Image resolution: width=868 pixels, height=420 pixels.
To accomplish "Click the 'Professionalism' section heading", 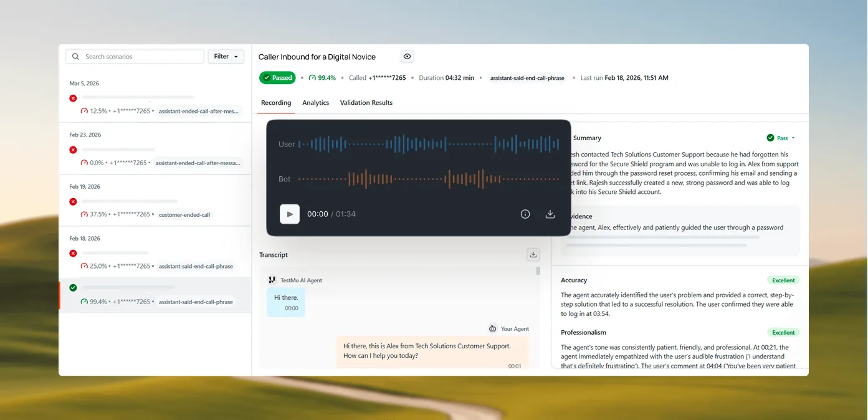I will tap(583, 333).
